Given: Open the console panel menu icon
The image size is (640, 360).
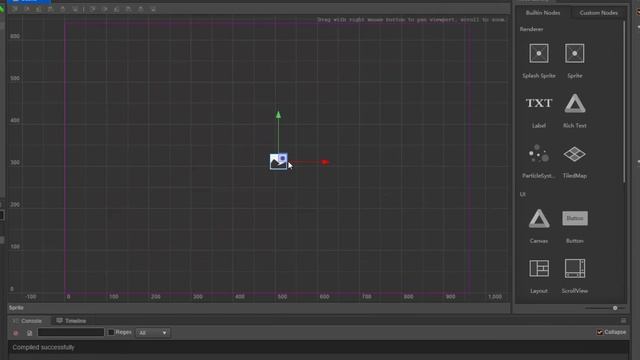Looking at the screenshot, I should (623, 320).
